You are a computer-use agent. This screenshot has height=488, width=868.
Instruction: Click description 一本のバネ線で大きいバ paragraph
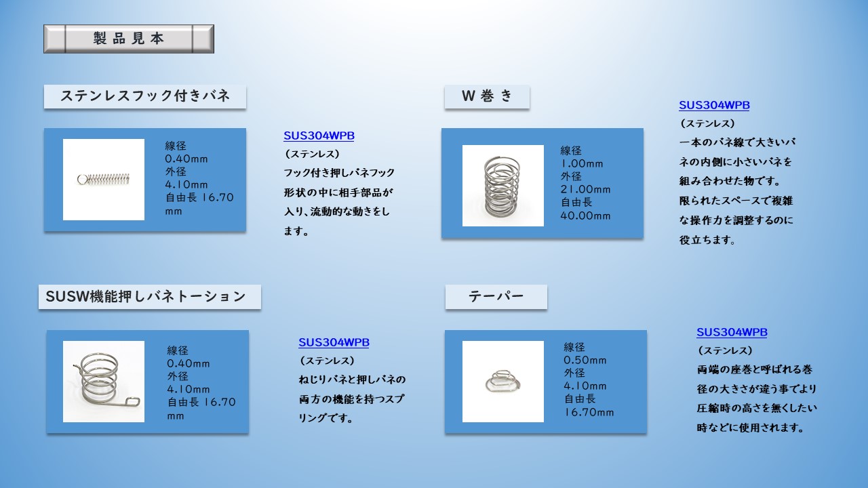pos(737,191)
